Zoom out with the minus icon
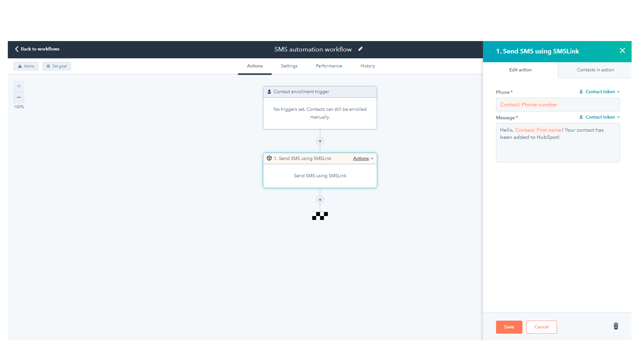This screenshot has height=362, width=644. click(x=19, y=97)
